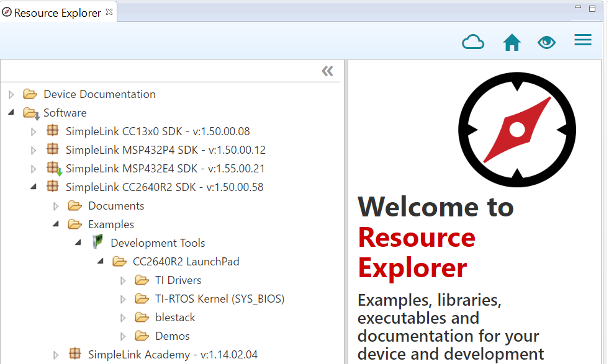Expand the TI Drivers folder
The height and width of the screenshot is (364, 609).
122,280
